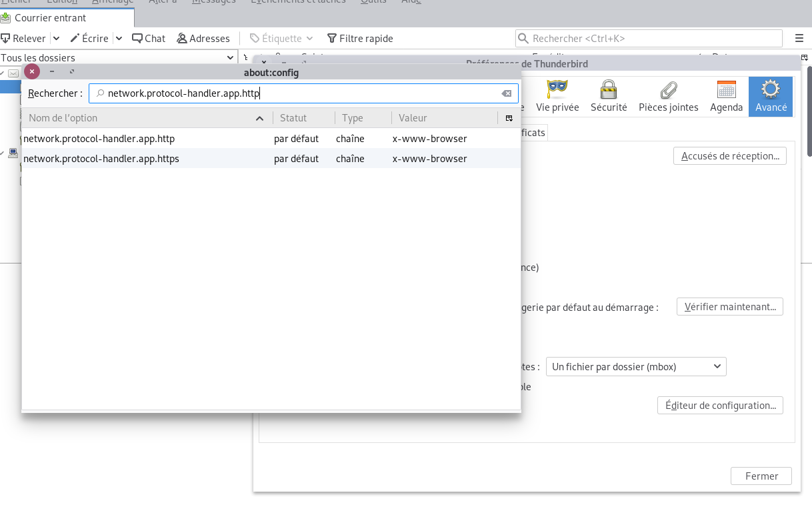Image resolution: width=812 pixels, height=519 pixels.
Task: Open the Agenda preferences pane
Action: tap(726, 97)
